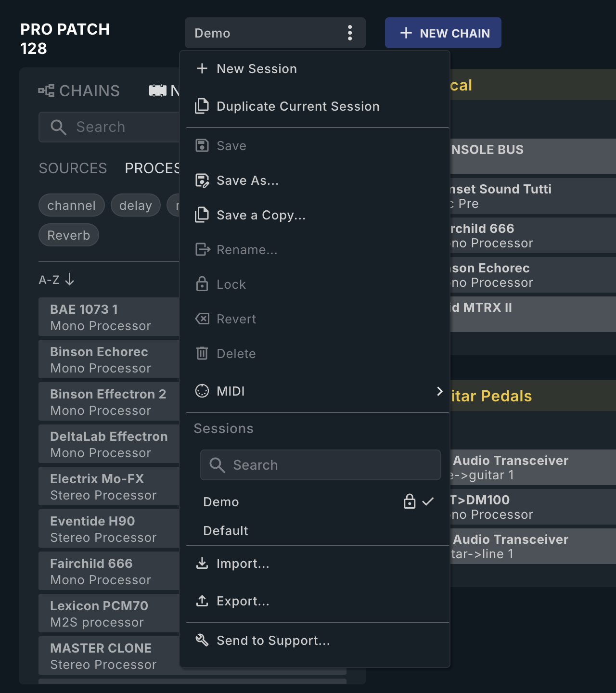Select Eventide H90 Stereo Processor
This screenshot has height=693, width=616.
(x=109, y=528)
